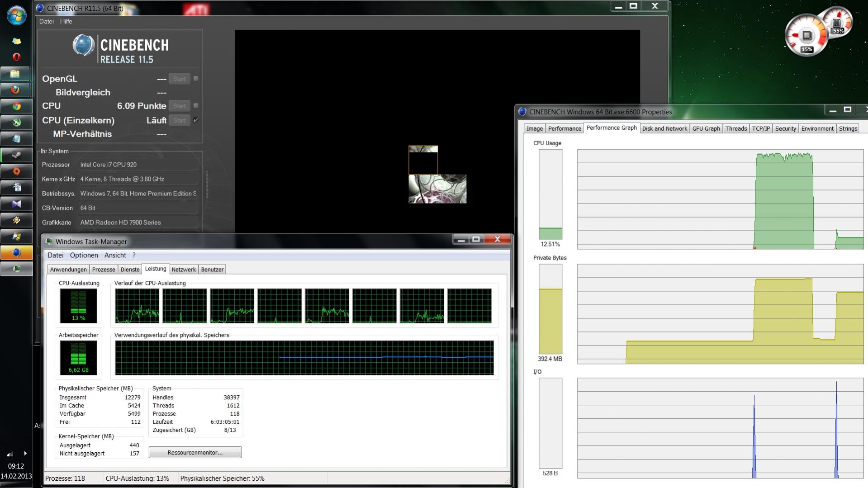Open the Security tab in Properties
Image resolution: width=868 pixels, height=488 pixels.
click(x=785, y=129)
